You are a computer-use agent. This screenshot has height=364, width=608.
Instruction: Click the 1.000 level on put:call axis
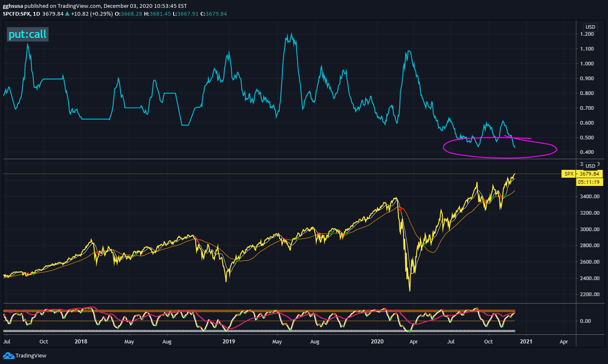[x=587, y=64]
